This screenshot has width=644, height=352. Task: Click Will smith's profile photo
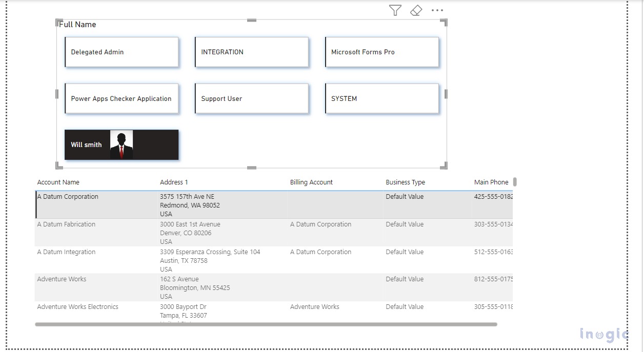[x=122, y=144]
